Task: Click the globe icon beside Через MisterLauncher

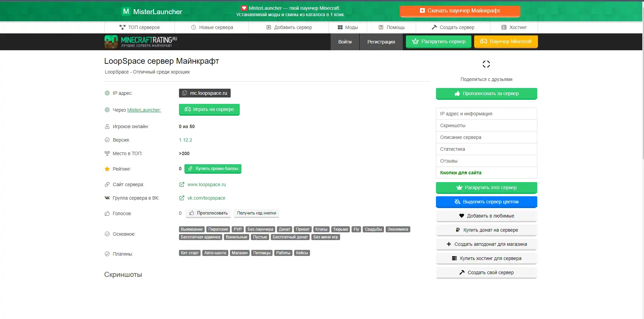Action: [x=107, y=110]
